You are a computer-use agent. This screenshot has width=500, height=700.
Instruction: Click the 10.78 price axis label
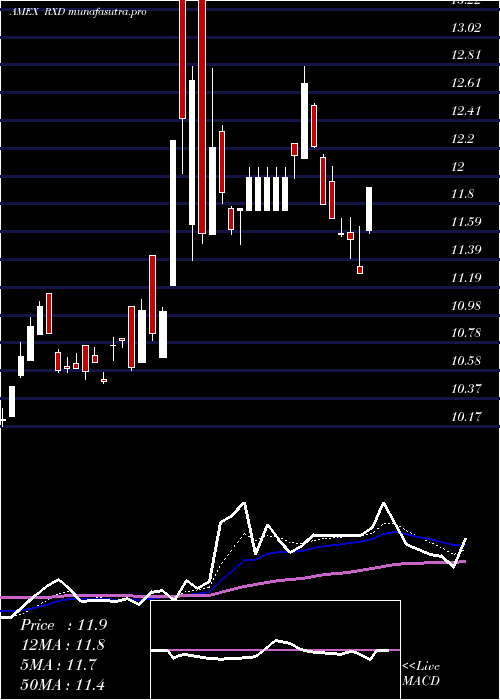(466, 333)
